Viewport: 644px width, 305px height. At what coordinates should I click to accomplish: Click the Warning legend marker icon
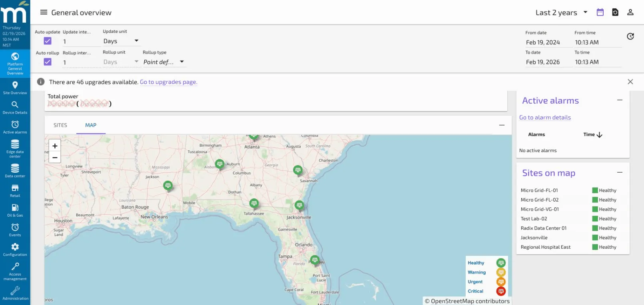click(501, 272)
